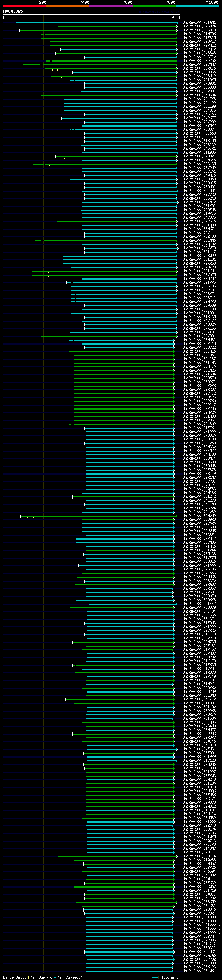The width and height of the screenshot is (222, 980).
Task: Open hit UniRef100_A4S0R4
Action: click(x=199, y=26)
